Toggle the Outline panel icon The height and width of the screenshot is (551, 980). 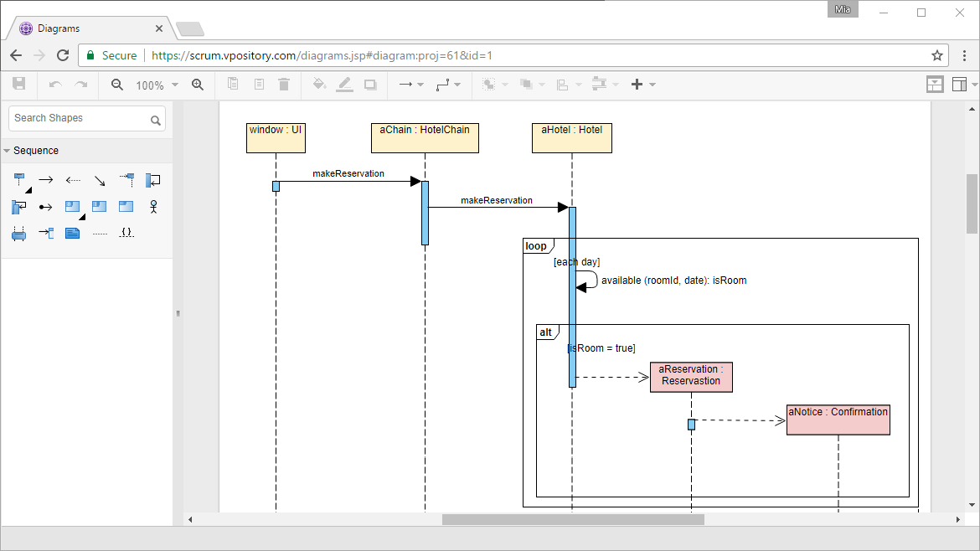935,85
